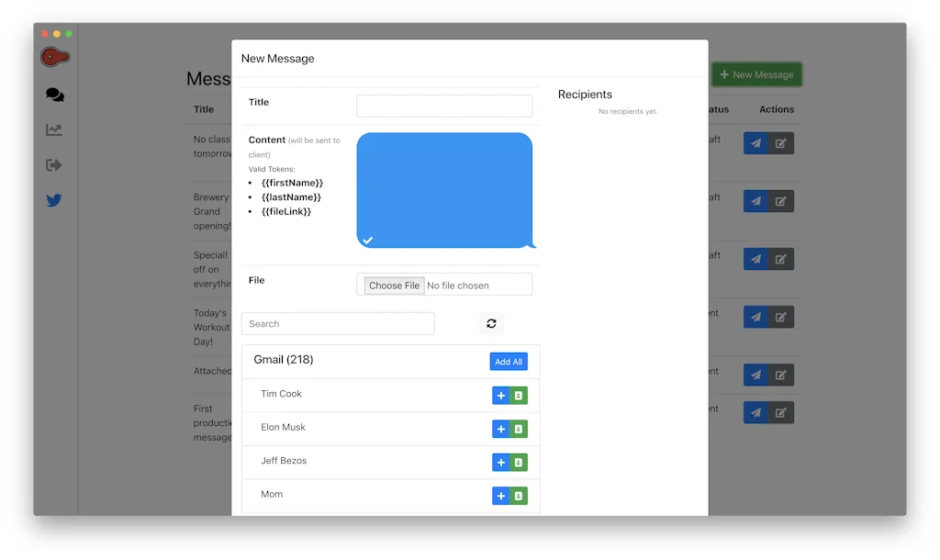
Task: Select the Elon Musk contact name
Action: tap(283, 428)
